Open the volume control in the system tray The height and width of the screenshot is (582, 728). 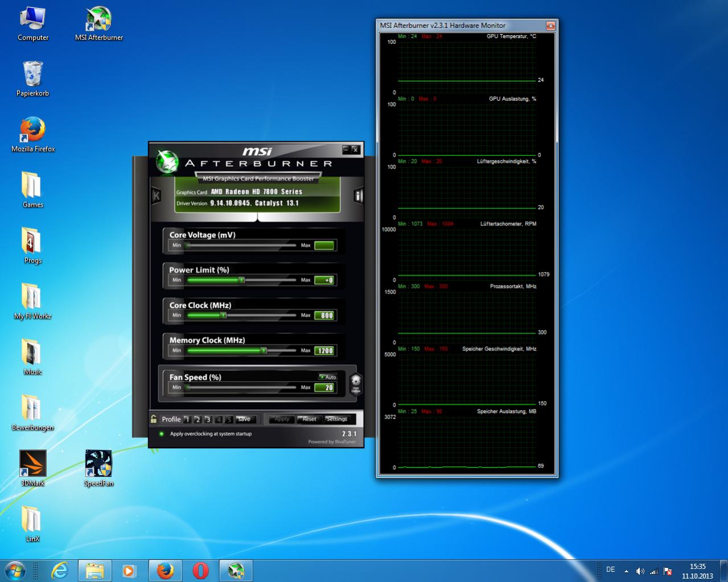point(640,571)
